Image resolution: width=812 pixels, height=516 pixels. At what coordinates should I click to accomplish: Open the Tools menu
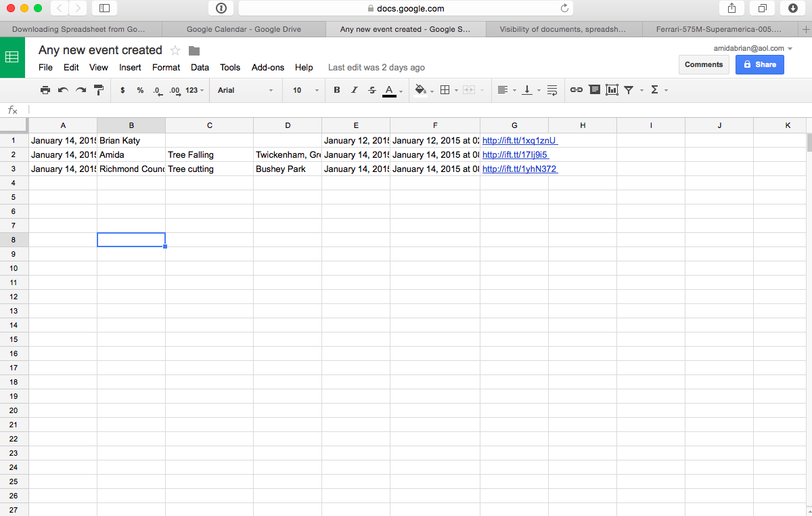click(230, 68)
